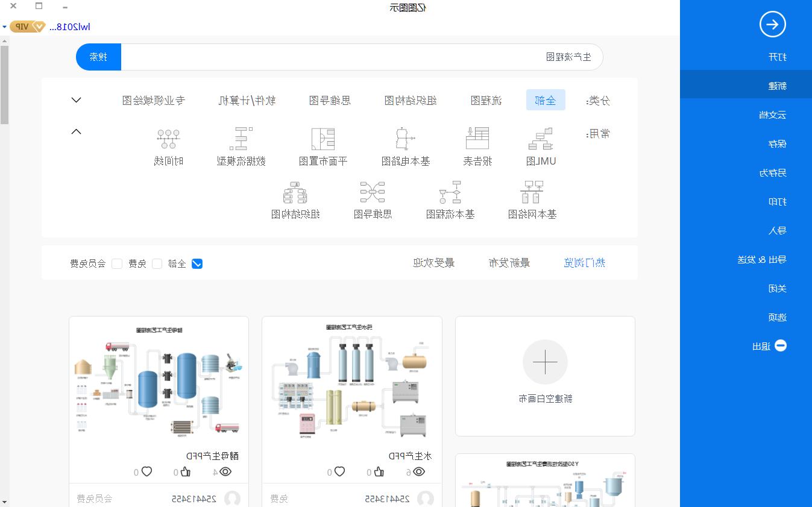
Task: Check the 免费 filter checkbox
Action: tap(157, 263)
